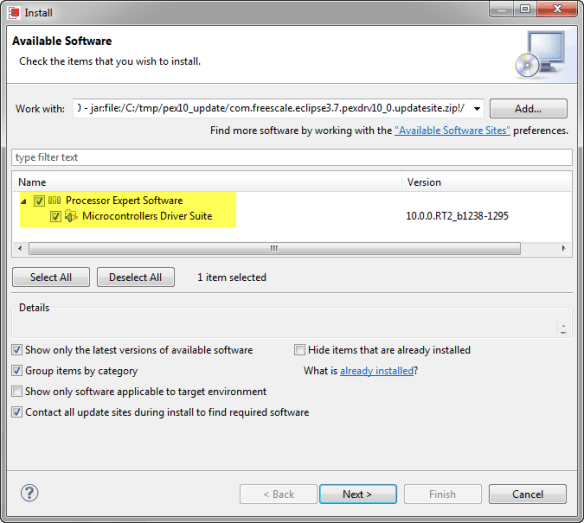Screen dimensions: 584x523
Task: Click the Name column header
Action: point(207,182)
